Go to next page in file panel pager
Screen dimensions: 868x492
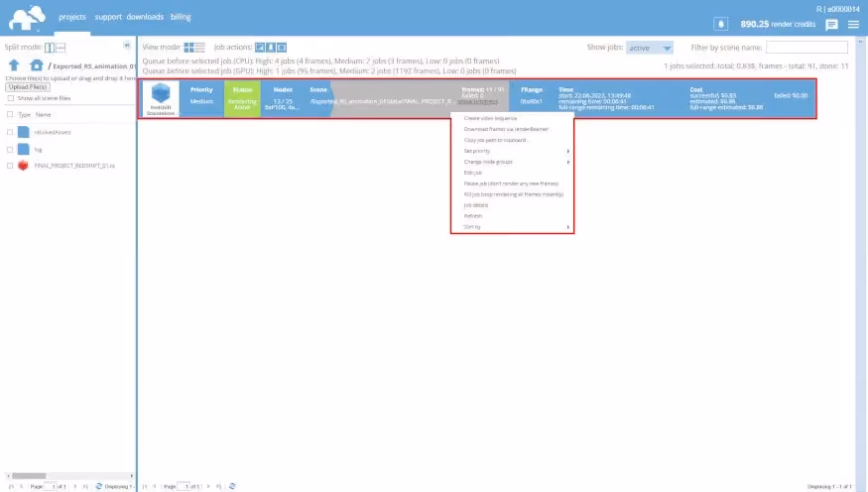tap(74, 486)
